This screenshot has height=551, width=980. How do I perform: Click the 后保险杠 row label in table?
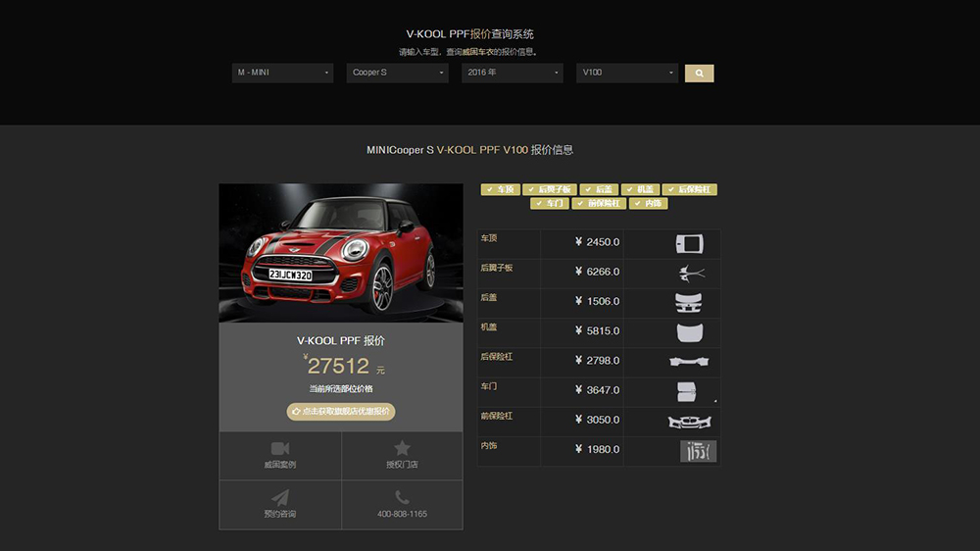[x=496, y=357]
